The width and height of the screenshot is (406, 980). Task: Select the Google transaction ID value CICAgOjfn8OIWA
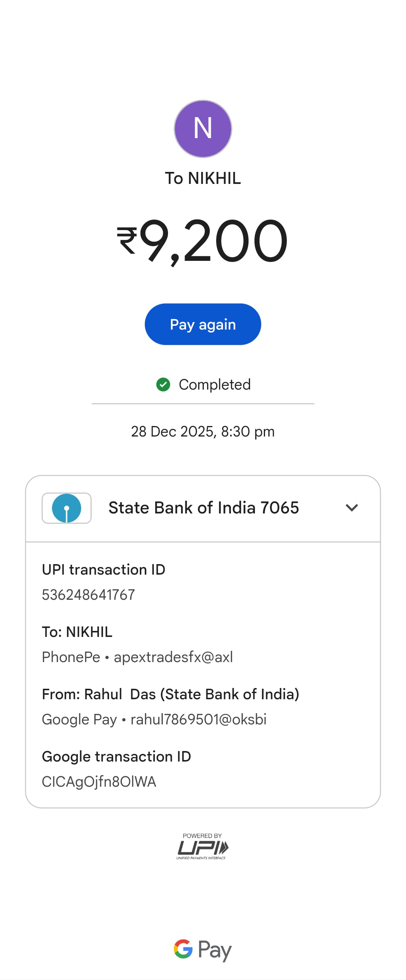(x=99, y=782)
